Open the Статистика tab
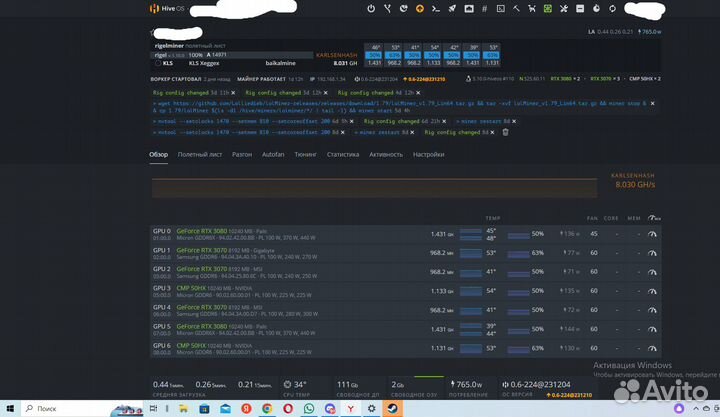The height and width of the screenshot is (417, 720). click(x=343, y=155)
